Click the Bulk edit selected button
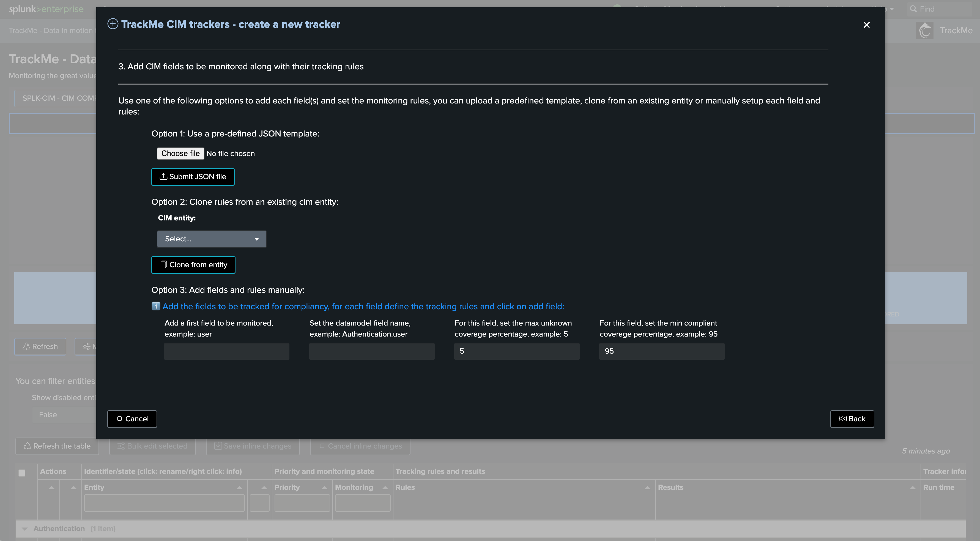Image resolution: width=980 pixels, height=541 pixels. click(152, 446)
